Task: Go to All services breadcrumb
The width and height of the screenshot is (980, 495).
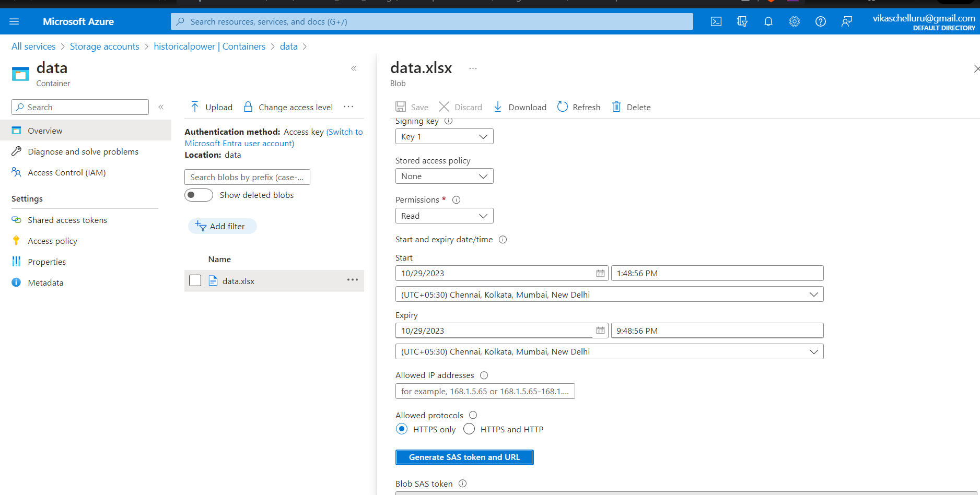Action: 33,46
